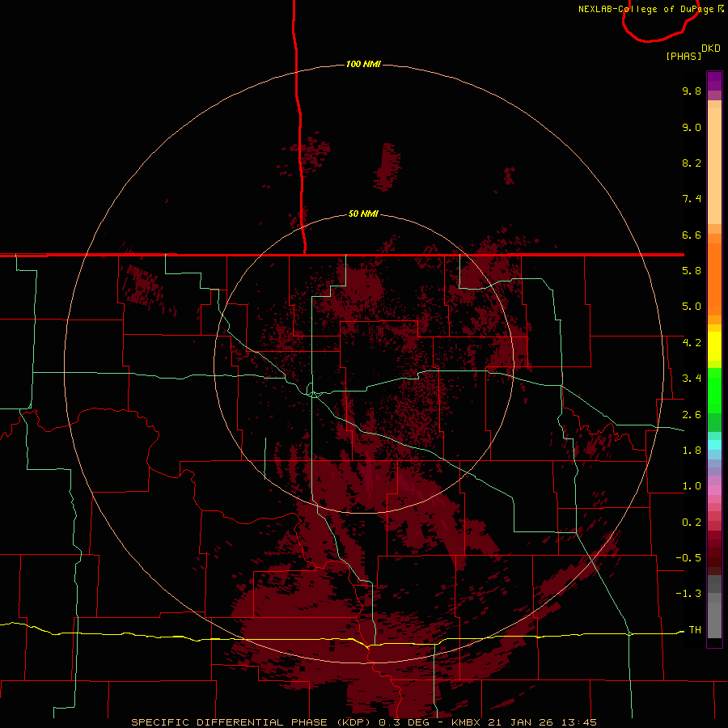Pick the pink band near 1.0

(714, 490)
